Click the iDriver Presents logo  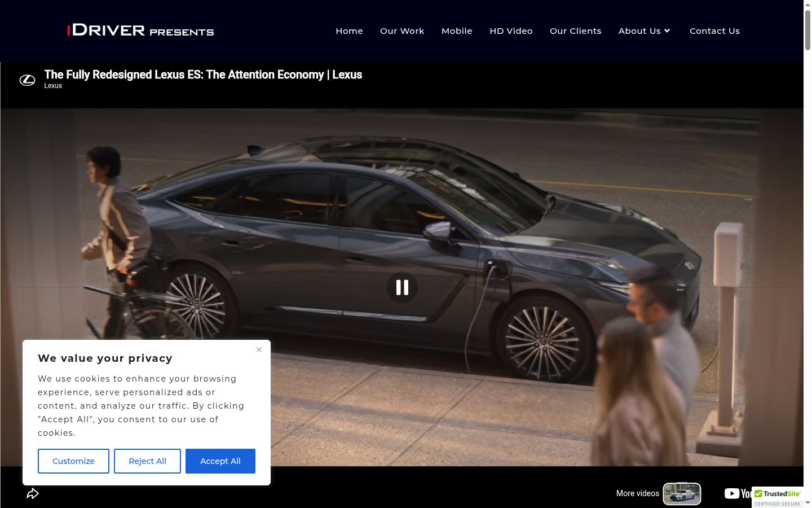[x=140, y=30]
